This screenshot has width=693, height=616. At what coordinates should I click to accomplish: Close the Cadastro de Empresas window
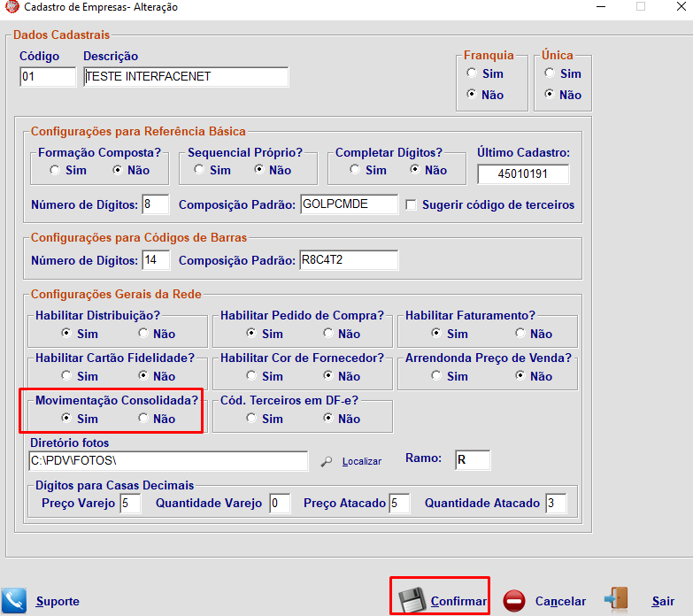[x=681, y=6]
